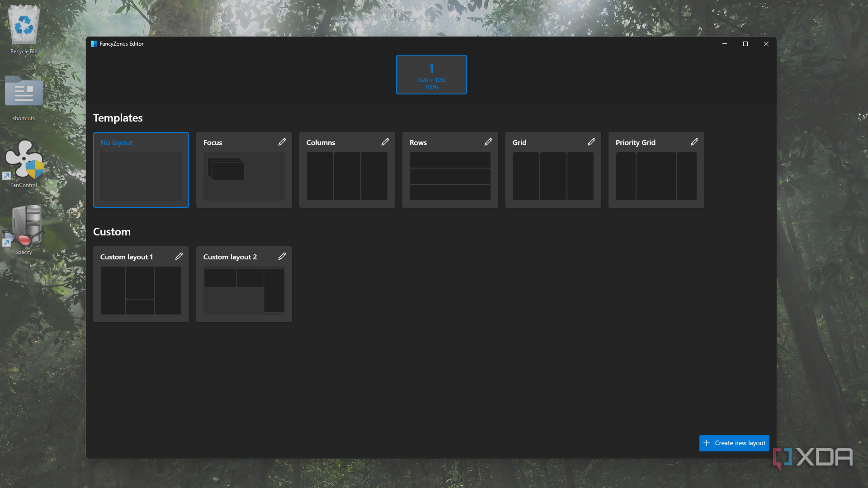Image resolution: width=868 pixels, height=488 pixels.
Task: Edit the Focus template with its pencil icon
Action: click(x=282, y=142)
